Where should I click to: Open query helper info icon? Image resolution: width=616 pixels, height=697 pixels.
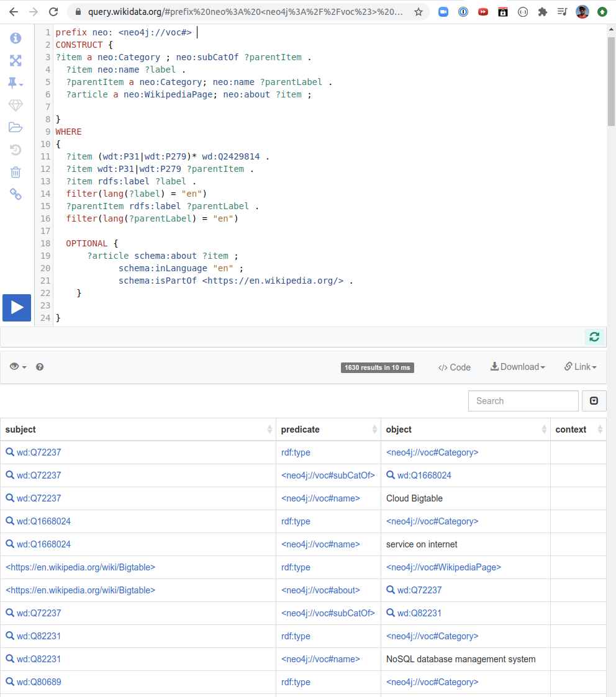click(16, 38)
